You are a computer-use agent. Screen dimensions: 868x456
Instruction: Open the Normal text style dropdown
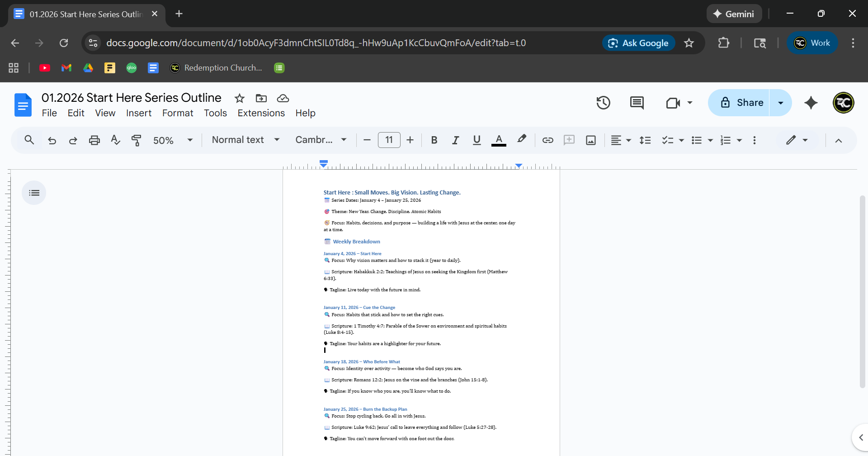[x=245, y=140]
